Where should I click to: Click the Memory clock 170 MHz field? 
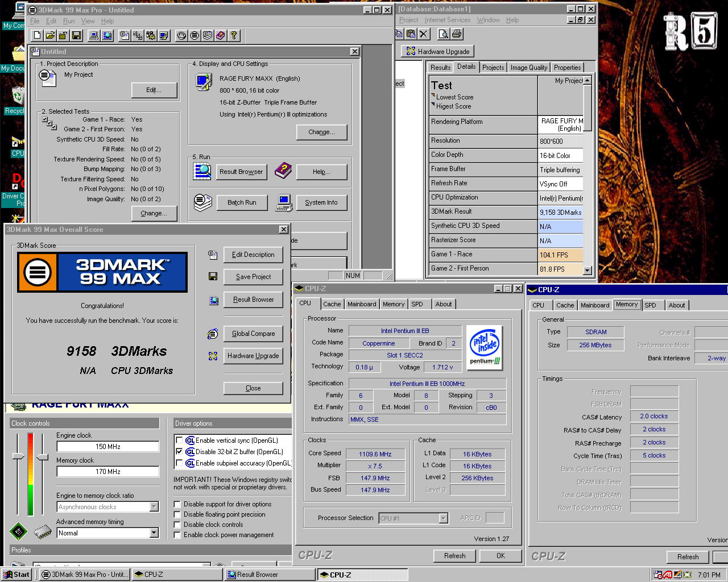point(108,472)
